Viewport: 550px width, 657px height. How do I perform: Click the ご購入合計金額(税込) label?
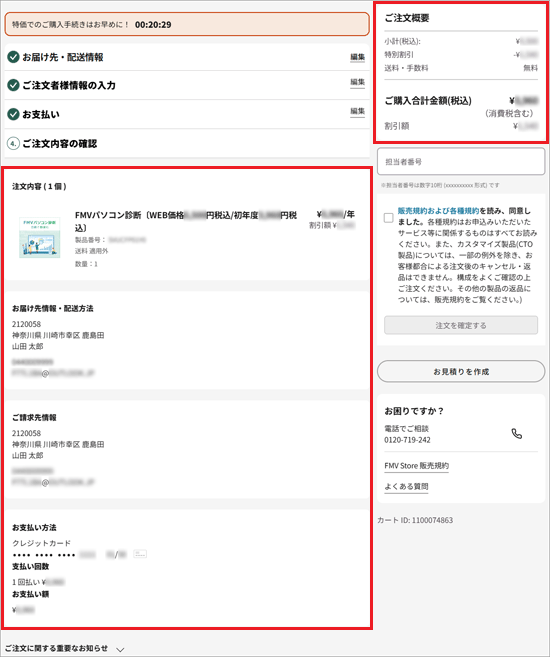pyautogui.click(x=428, y=101)
